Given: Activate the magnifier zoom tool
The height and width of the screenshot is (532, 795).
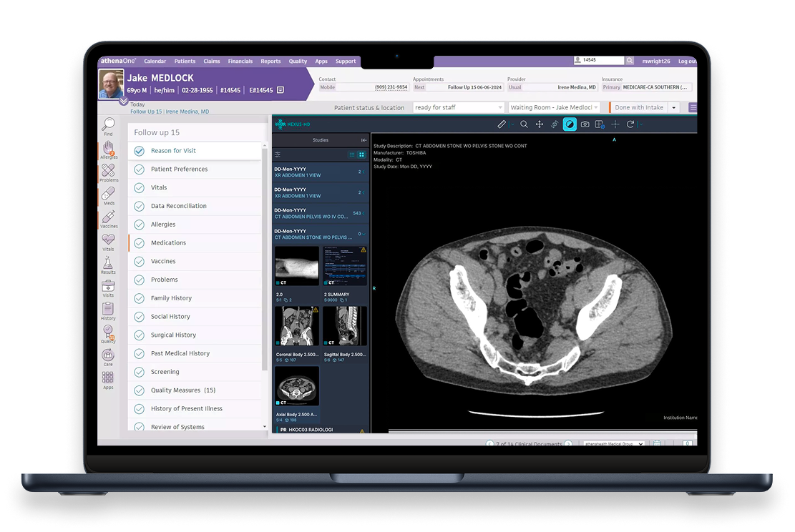Looking at the screenshot, I should point(524,124).
